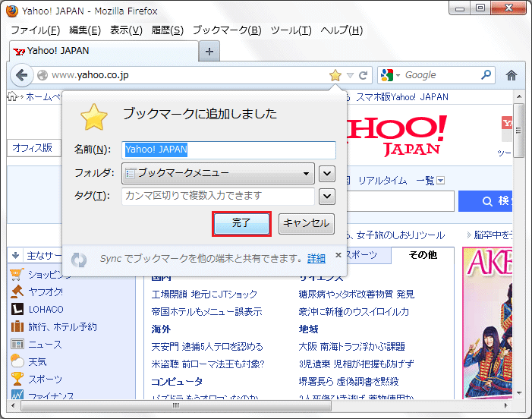Open the ツール(T) menu

291,30
